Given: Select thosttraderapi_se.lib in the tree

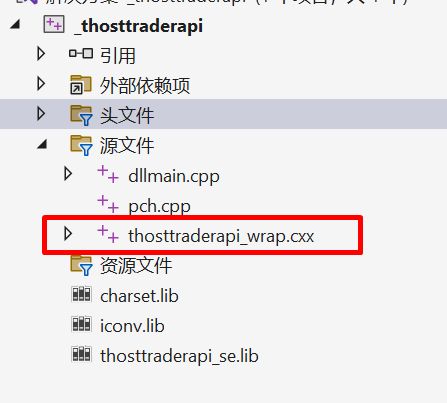Looking at the screenshot, I should tap(179, 356).
